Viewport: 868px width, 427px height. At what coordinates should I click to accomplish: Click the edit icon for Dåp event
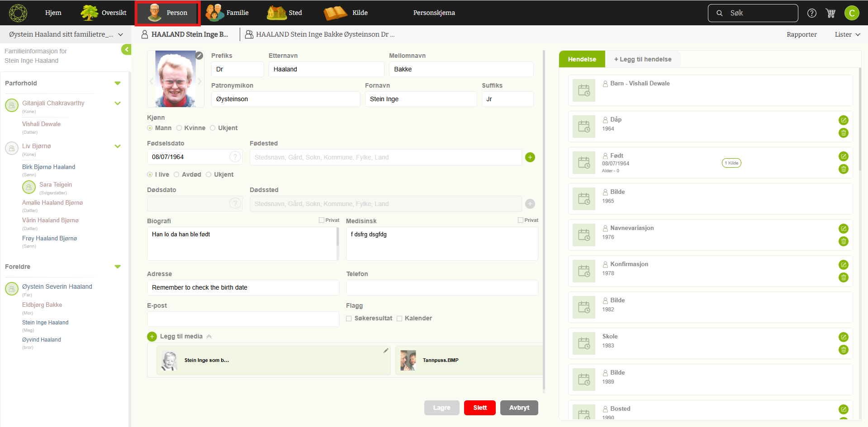843,120
